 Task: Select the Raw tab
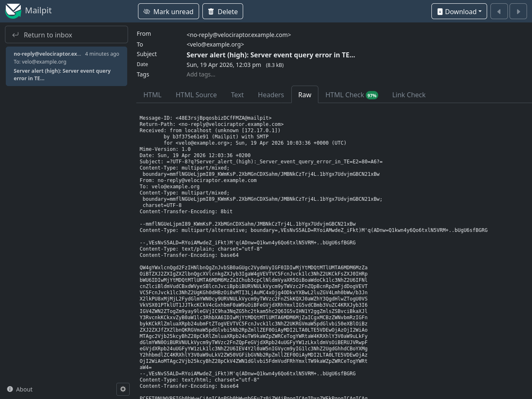pos(305,95)
